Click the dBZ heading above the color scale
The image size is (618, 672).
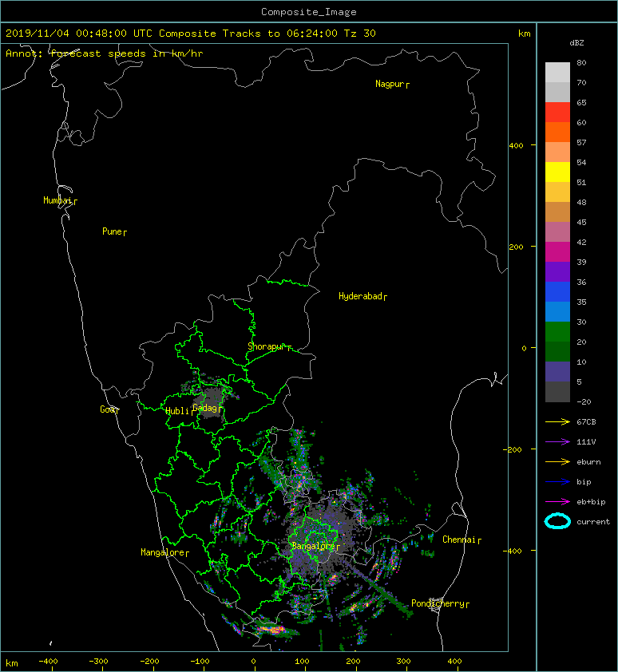(576, 43)
